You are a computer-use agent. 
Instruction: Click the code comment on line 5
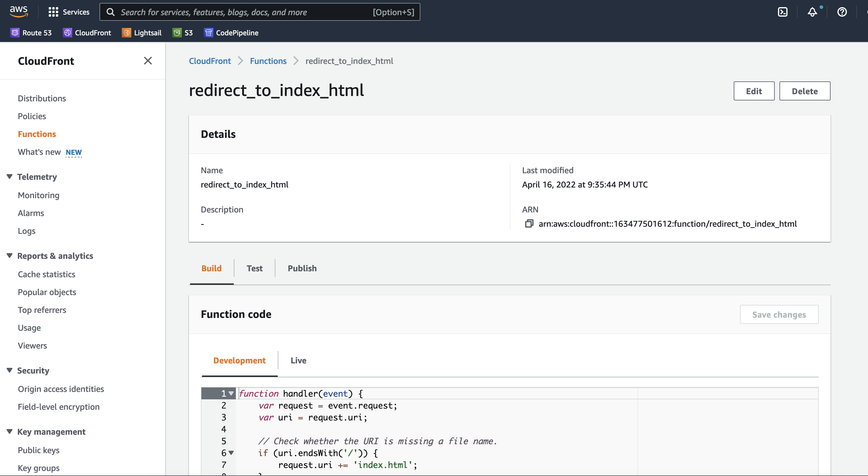377,441
